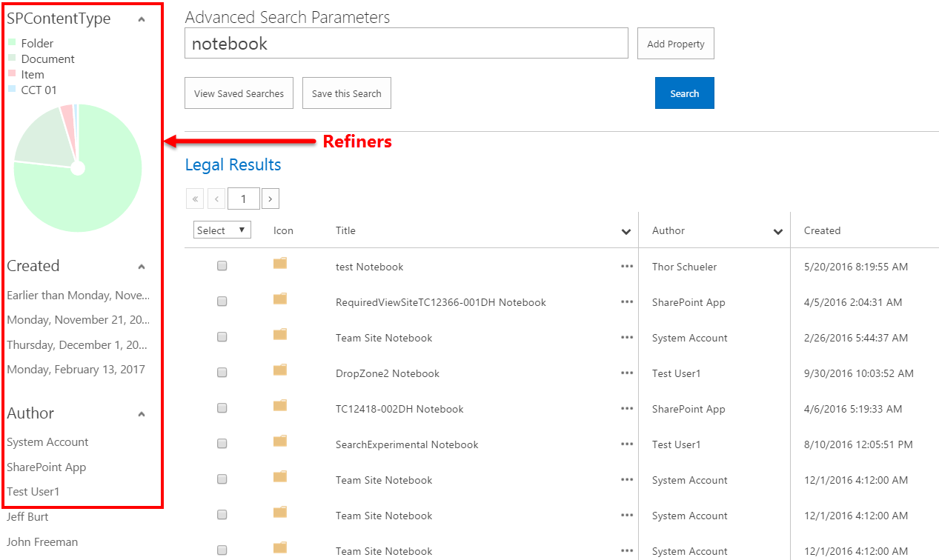Collapse the SPContentType refiner section
This screenshot has width=939, height=560.
142,20
